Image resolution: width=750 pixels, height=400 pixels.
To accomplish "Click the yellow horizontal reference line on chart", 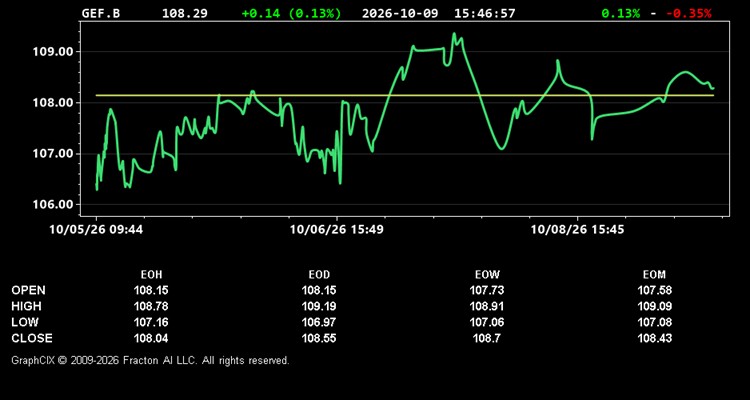I will coord(405,95).
